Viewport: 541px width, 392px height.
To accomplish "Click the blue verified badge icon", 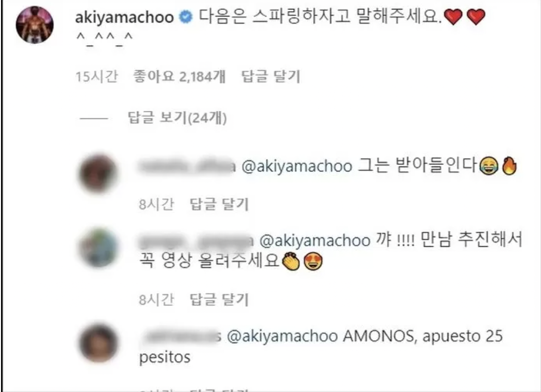I will [186, 17].
